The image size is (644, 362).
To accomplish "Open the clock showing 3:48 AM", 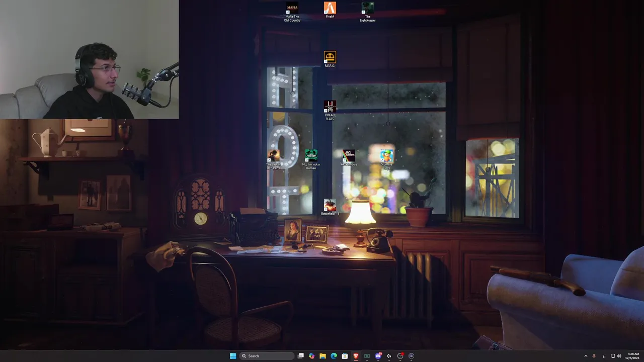I will (x=633, y=356).
